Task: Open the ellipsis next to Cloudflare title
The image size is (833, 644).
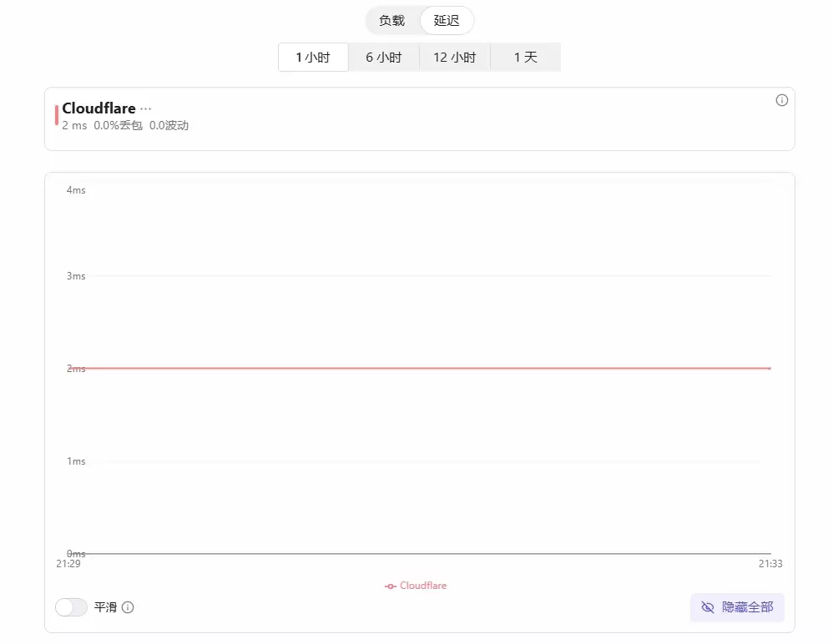Action: click(x=145, y=108)
